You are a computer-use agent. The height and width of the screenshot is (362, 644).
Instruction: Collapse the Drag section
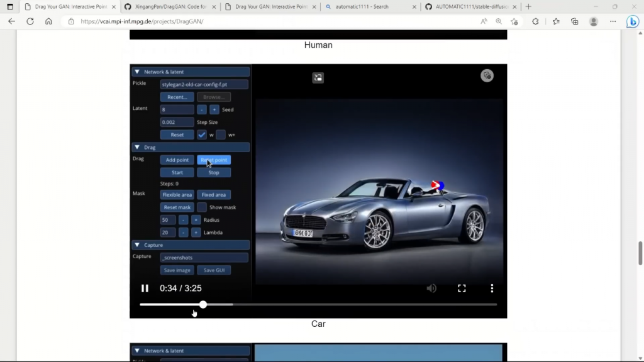point(137,147)
